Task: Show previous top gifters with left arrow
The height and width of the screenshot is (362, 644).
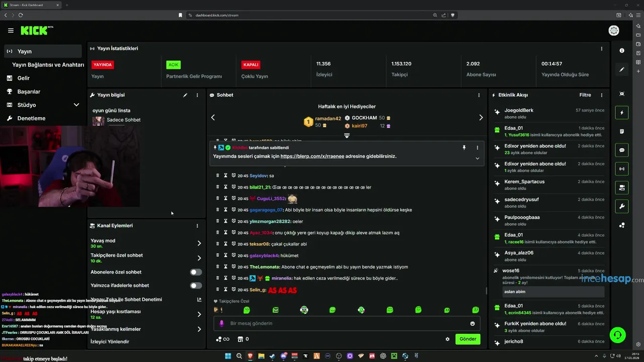Action: (x=213, y=117)
